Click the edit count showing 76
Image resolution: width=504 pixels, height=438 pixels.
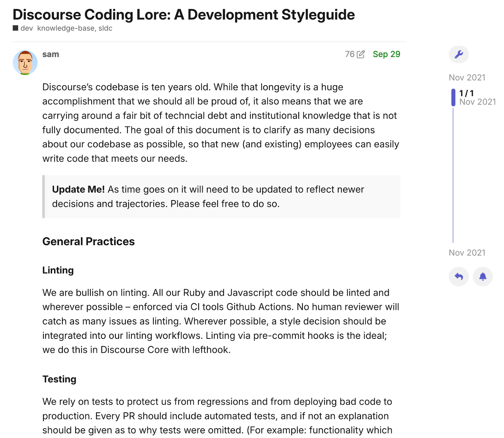pos(350,54)
